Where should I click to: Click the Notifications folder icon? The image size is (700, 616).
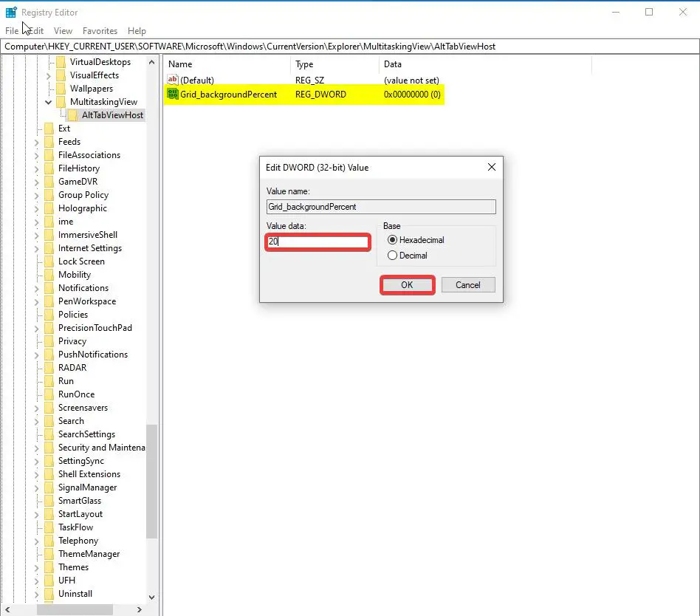click(49, 288)
